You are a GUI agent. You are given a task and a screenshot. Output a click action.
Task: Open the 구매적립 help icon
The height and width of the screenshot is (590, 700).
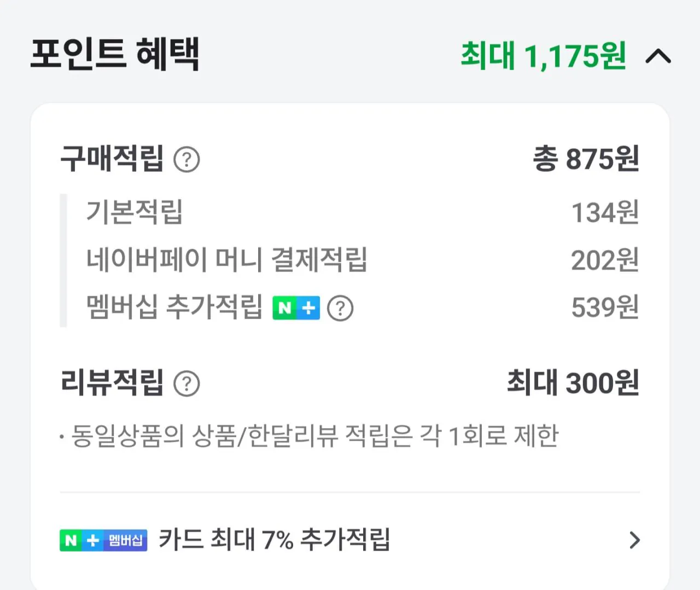(186, 159)
